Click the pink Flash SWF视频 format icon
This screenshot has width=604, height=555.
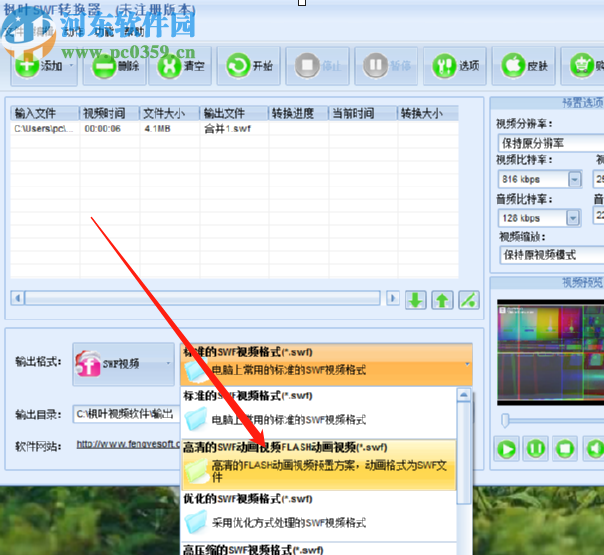[x=88, y=364]
